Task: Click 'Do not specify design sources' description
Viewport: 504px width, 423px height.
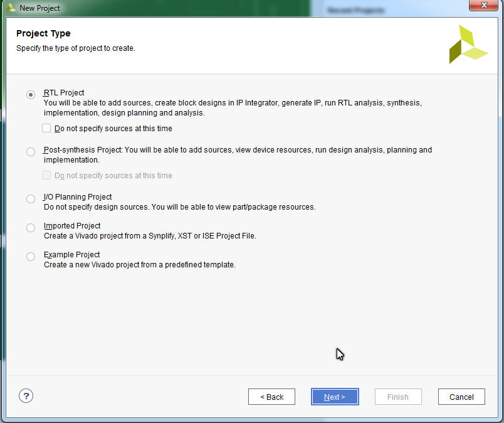Action: click(180, 206)
